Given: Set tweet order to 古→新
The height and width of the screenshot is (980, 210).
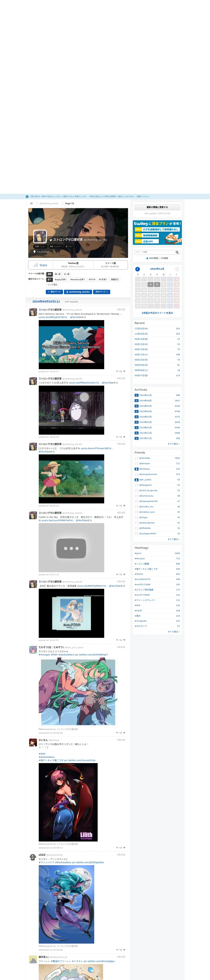Looking at the screenshot, I should 67,274.
